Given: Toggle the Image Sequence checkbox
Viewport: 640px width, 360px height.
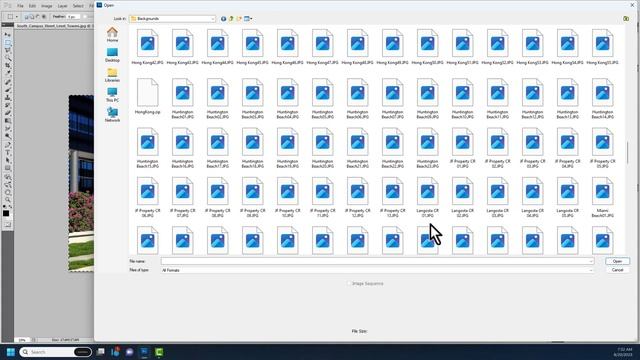Looking at the screenshot, I should pos(349,283).
